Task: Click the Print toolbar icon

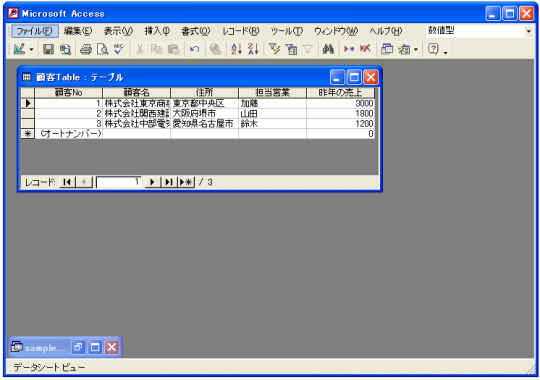Action: click(x=86, y=49)
